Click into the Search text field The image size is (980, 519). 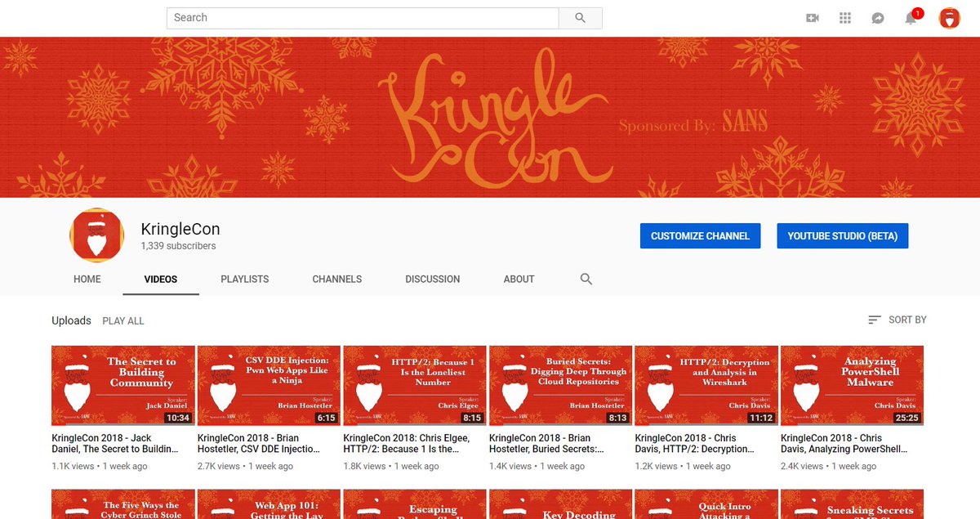point(363,17)
